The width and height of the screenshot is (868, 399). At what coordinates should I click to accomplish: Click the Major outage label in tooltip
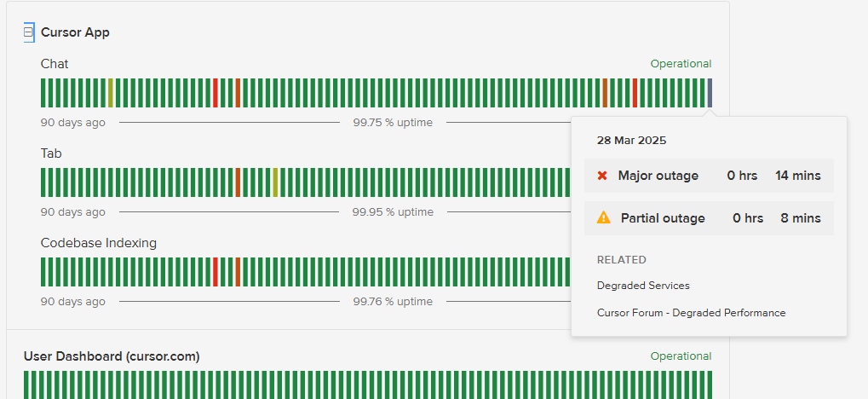[x=658, y=176]
